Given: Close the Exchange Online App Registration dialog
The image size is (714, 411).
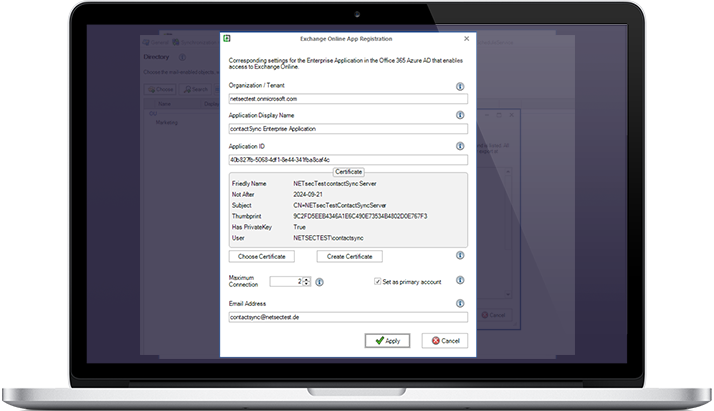Looking at the screenshot, I should click(466, 39).
